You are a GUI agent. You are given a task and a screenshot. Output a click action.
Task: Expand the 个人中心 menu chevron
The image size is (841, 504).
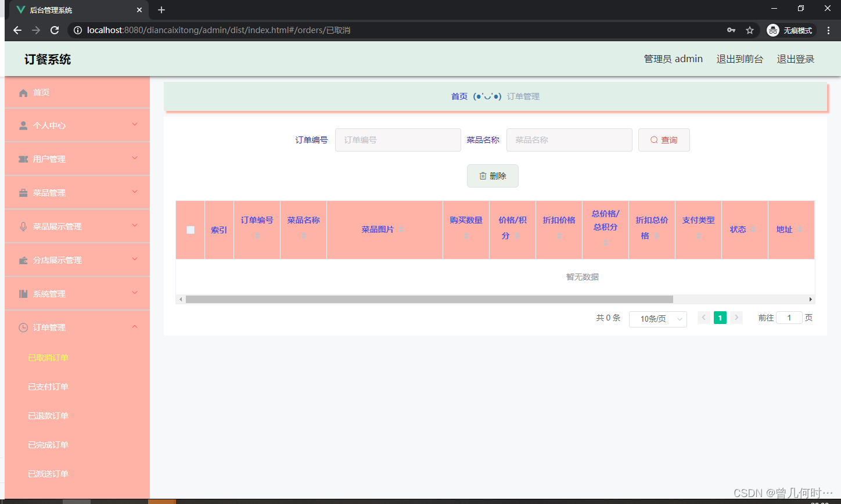coord(135,124)
